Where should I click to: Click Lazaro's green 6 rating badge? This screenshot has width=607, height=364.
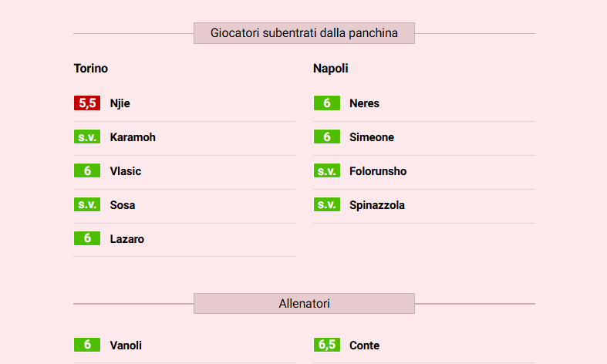click(87, 238)
